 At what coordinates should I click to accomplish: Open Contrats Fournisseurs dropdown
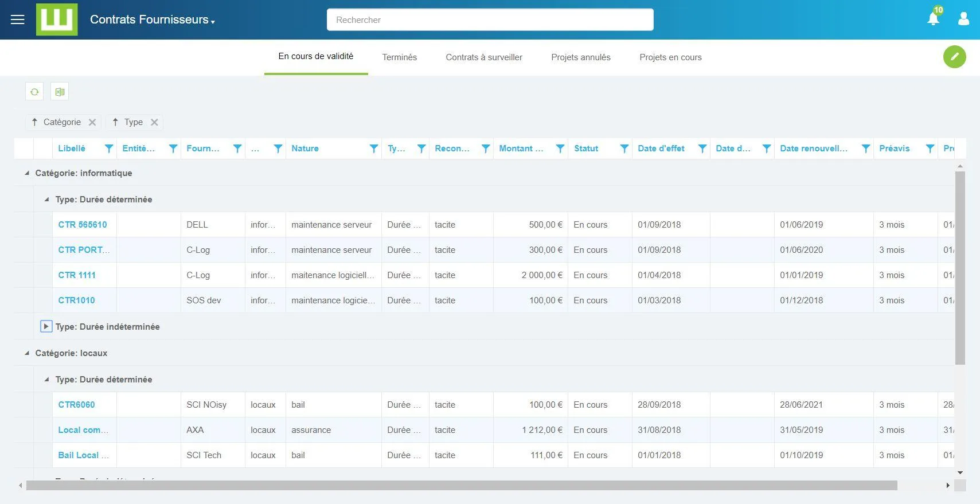coord(152,19)
